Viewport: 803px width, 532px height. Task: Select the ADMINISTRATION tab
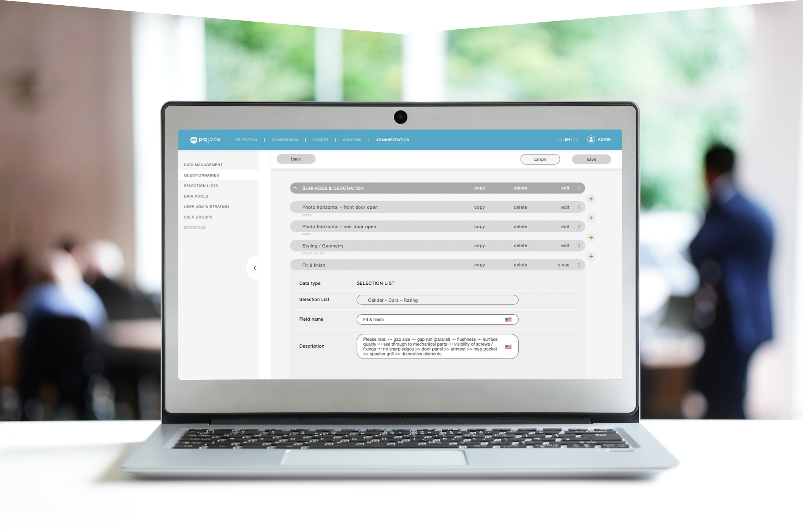392,139
